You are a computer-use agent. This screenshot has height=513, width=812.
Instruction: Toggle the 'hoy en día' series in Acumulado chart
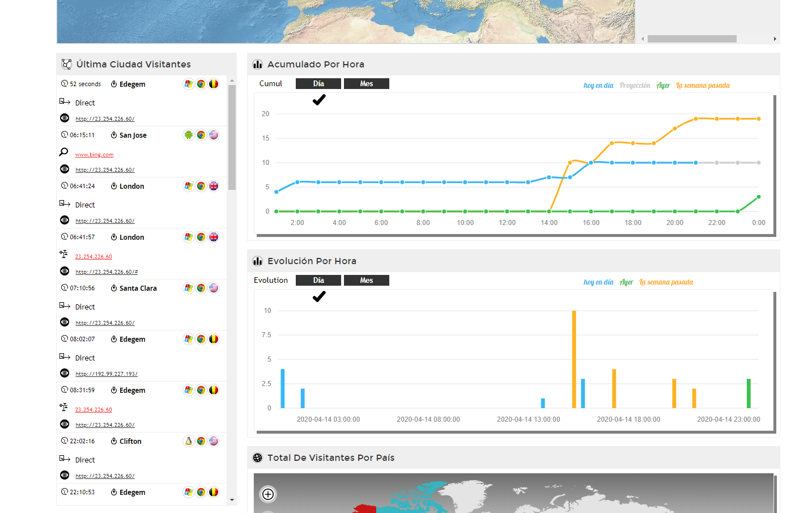(x=598, y=86)
